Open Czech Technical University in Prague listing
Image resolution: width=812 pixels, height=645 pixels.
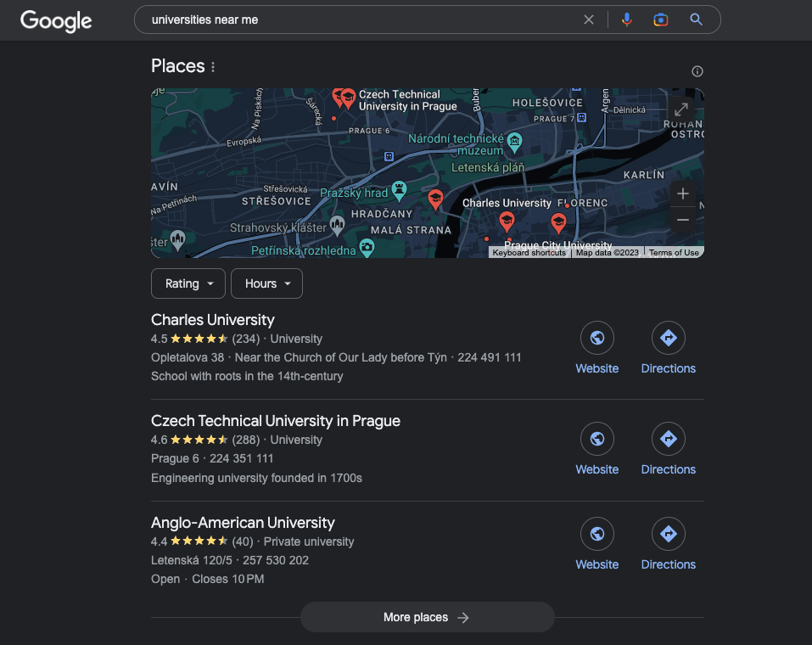[x=276, y=421]
